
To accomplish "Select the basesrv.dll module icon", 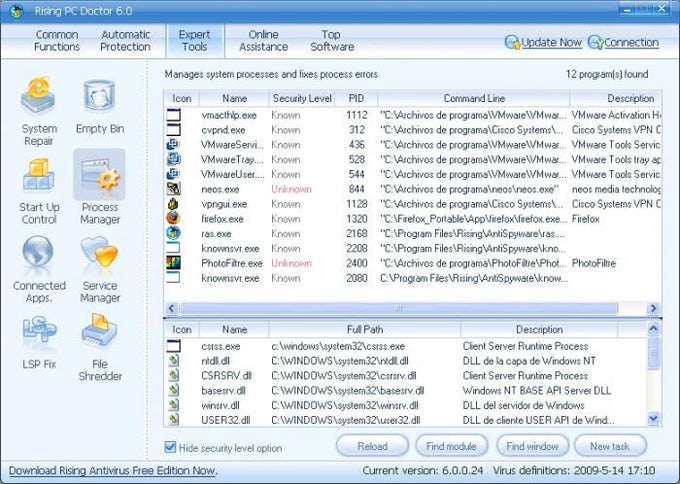I will [x=173, y=390].
